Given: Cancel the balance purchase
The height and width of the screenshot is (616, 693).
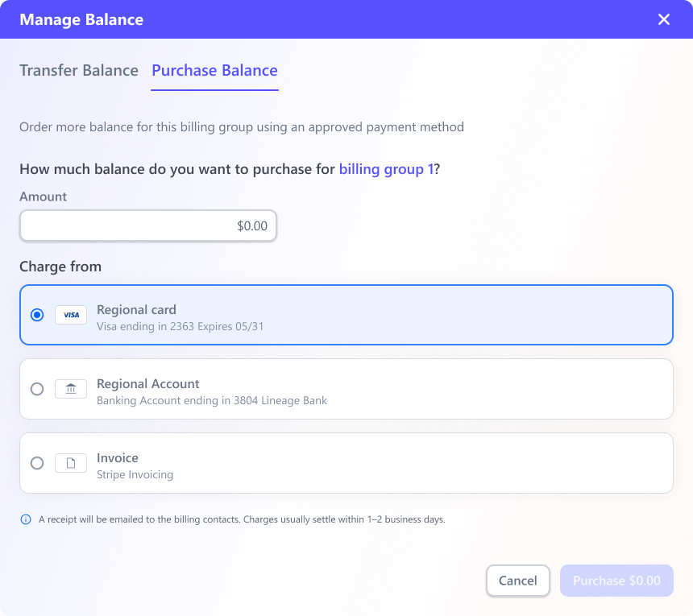Looking at the screenshot, I should pos(518,581).
